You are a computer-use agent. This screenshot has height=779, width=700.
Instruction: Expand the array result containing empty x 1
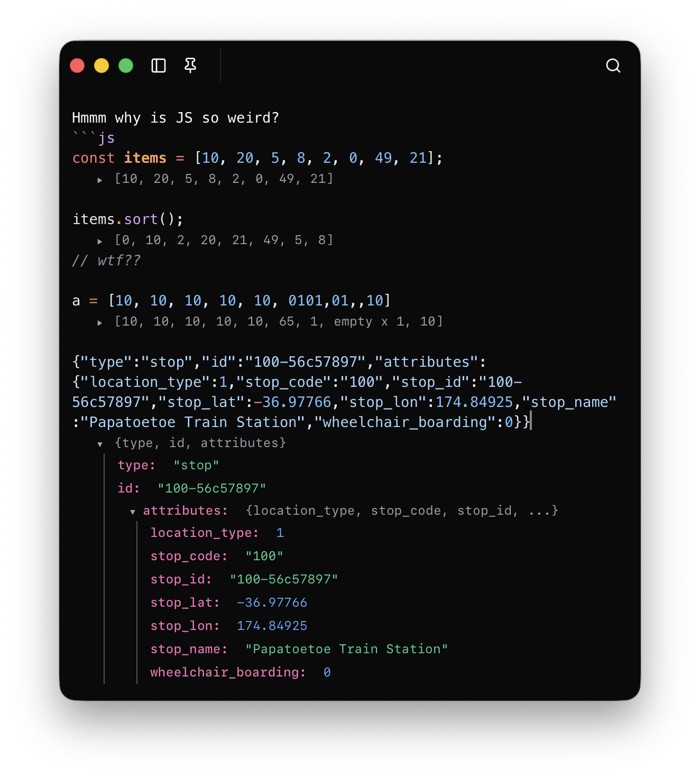pyautogui.click(x=100, y=322)
